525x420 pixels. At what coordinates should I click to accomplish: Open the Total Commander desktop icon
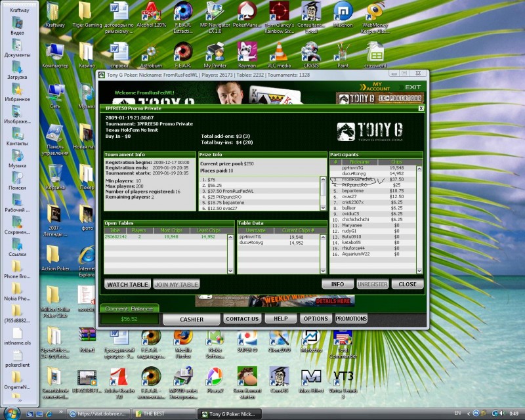(x=342, y=338)
